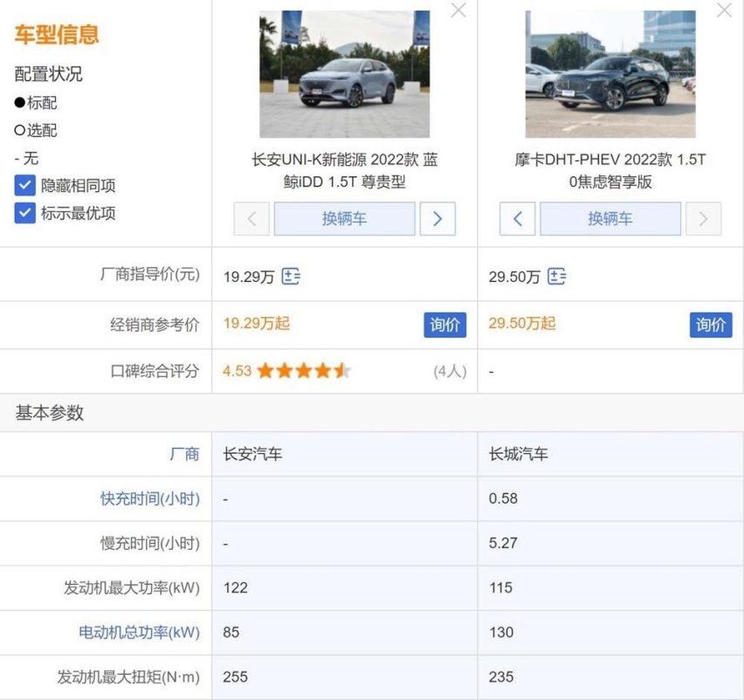Click the 厂商指导价(元) row label
This screenshot has width=744, height=700.
click(150, 275)
